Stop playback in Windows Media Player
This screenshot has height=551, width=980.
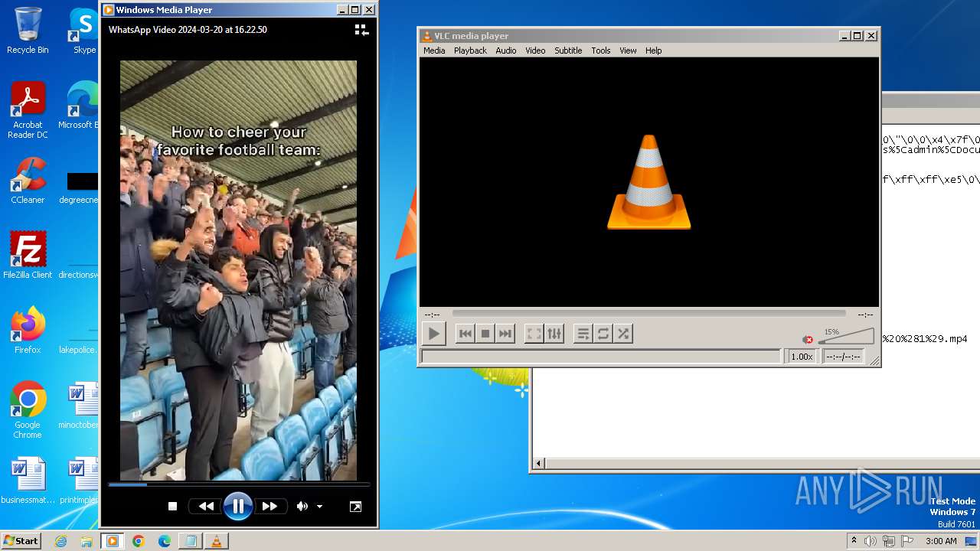coord(172,506)
